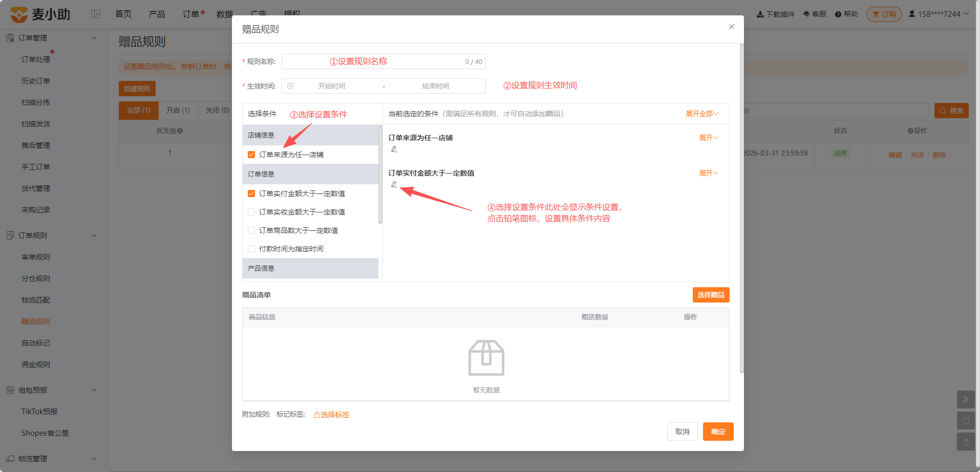This screenshot has width=980, height=472.
Task: Open 订单处理 in sidebar
Action: pos(36,59)
